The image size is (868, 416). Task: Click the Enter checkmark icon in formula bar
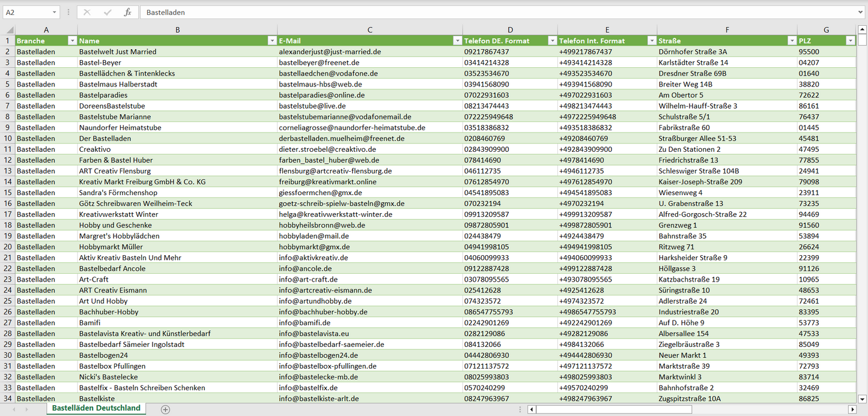point(108,12)
